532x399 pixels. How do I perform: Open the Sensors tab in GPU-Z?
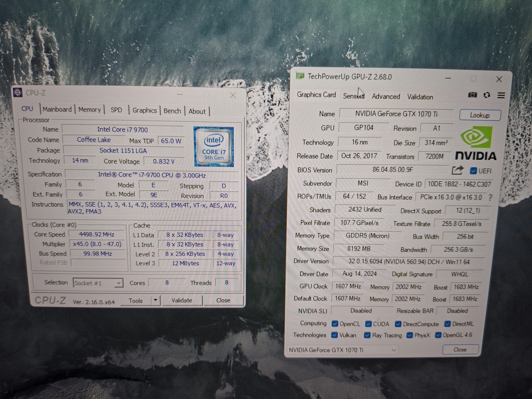(x=354, y=96)
